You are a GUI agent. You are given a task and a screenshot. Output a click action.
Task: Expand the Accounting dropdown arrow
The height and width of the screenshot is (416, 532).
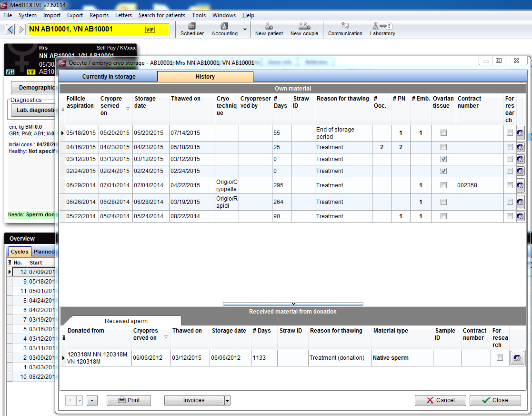point(245,30)
